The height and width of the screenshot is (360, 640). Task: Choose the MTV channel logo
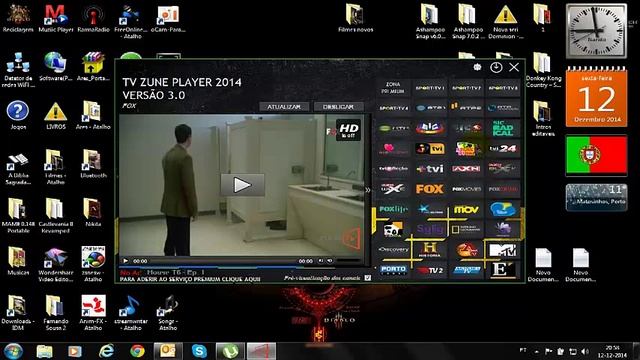coord(503,250)
